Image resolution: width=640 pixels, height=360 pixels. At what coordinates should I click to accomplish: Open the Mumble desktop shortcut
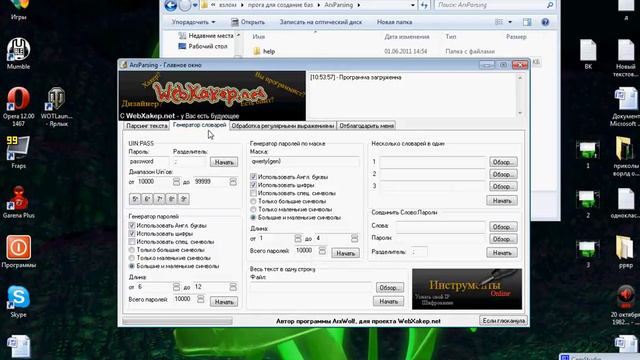point(18,53)
